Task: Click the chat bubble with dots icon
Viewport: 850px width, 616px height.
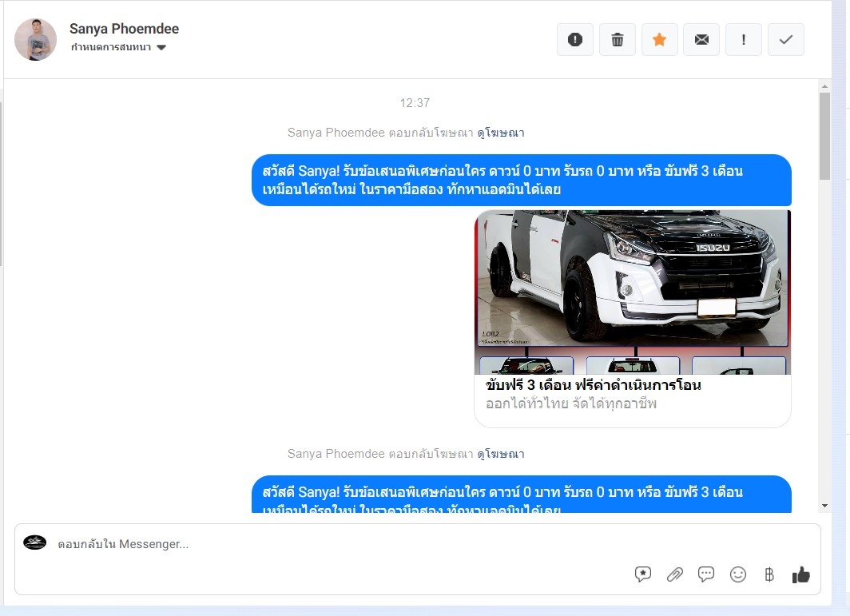Action: pos(706,574)
